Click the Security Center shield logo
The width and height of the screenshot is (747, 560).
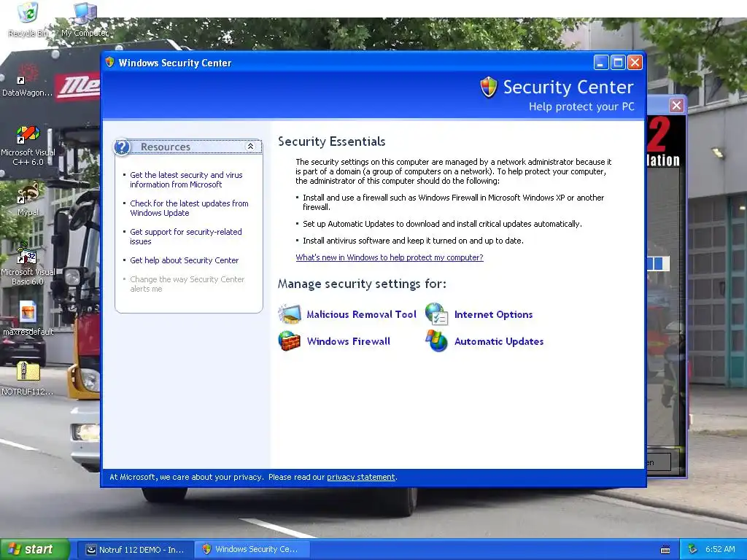point(488,87)
